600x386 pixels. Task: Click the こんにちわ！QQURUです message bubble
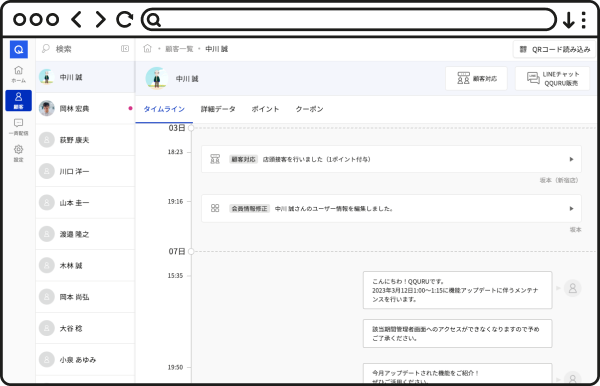pyautogui.click(x=457, y=290)
